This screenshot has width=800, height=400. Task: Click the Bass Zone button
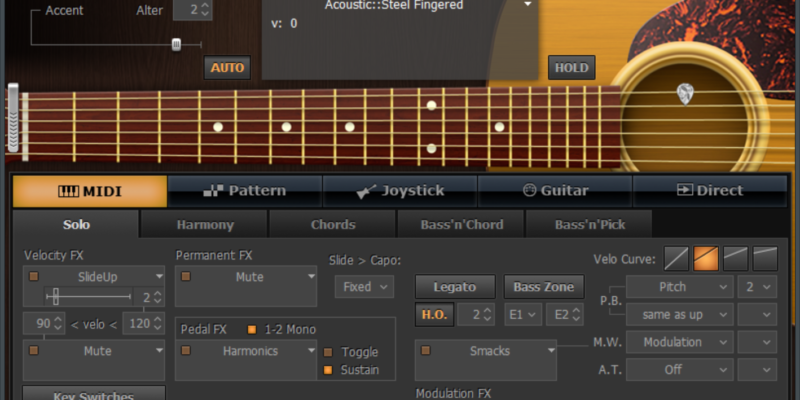point(544,287)
